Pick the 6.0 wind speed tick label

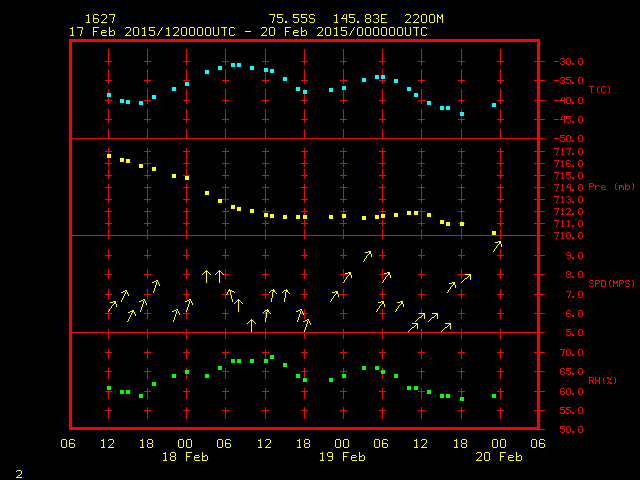tap(574, 314)
